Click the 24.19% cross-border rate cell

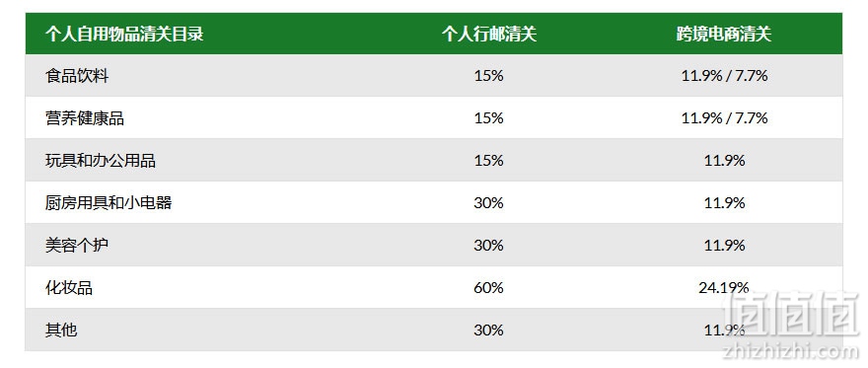[x=724, y=288]
